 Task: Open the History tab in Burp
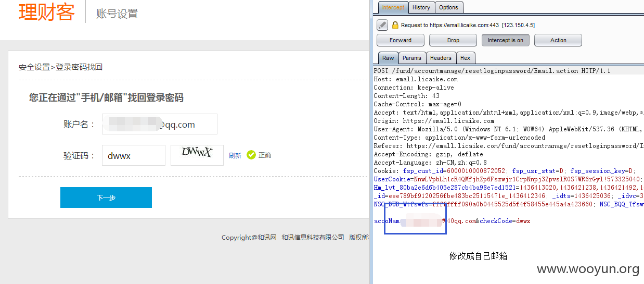pyautogui.click(x=421, y=7)
